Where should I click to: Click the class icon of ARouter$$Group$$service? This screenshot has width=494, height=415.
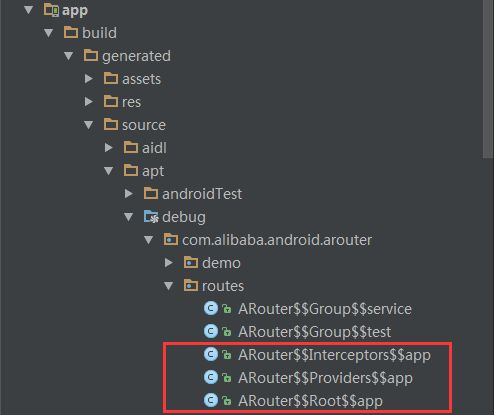pos(211,309)
